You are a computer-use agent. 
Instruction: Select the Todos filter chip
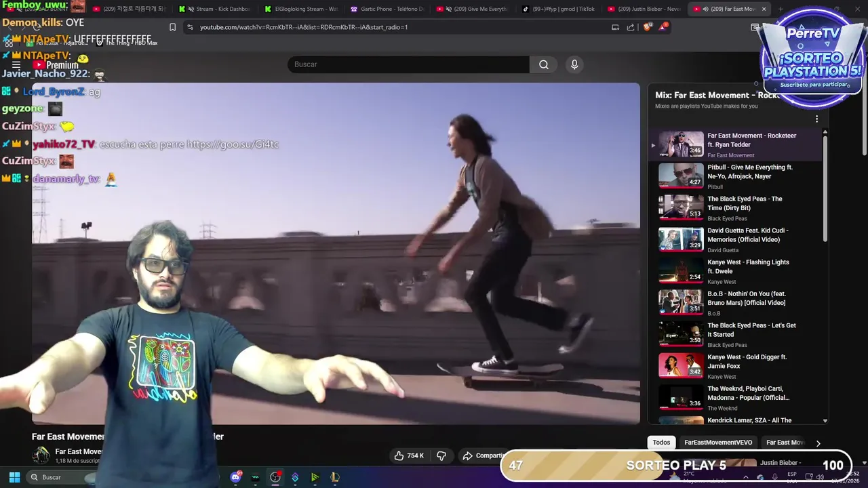click(661, 443)
